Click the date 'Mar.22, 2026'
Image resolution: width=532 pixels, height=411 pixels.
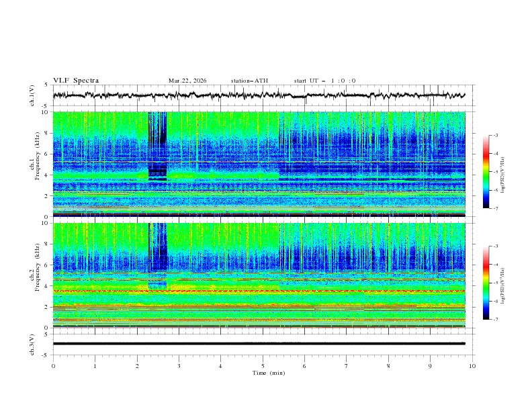[187, 81]
